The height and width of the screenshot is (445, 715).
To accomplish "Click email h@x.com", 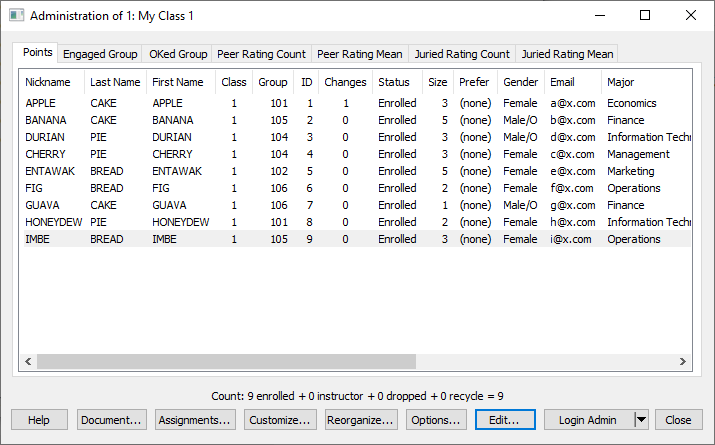I will tap(573, 222).
